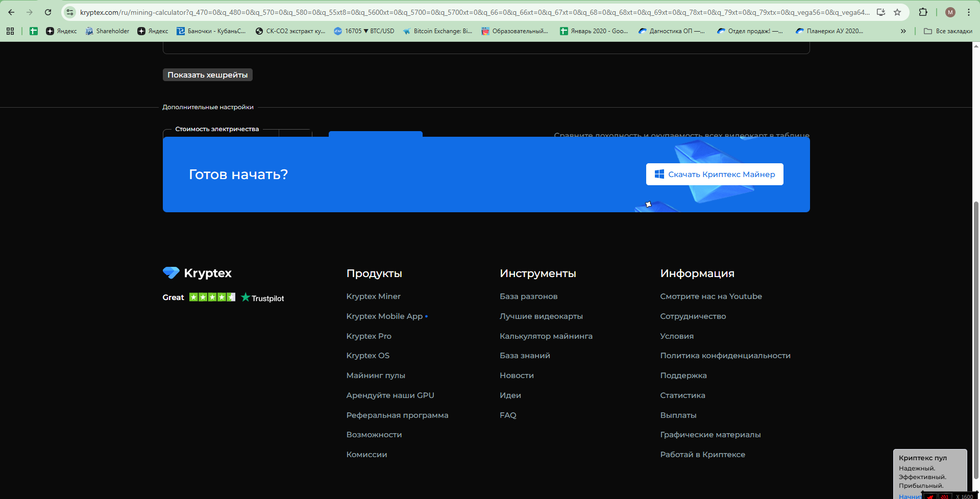This screenshot has height=499, width=980.
Task: Open the site information icon in address bar
Action: pyautogui.click(x=70, y=12)
